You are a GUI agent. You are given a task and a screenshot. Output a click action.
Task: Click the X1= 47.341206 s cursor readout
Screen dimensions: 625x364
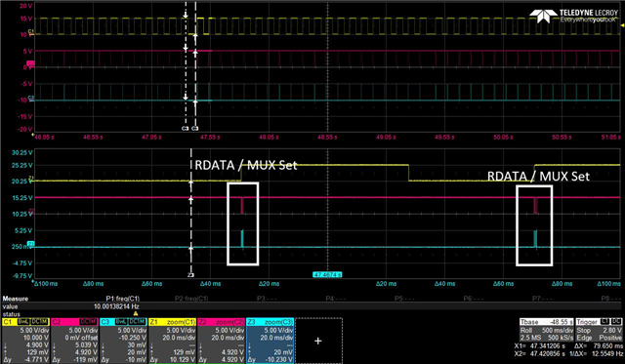click(539, 346)
